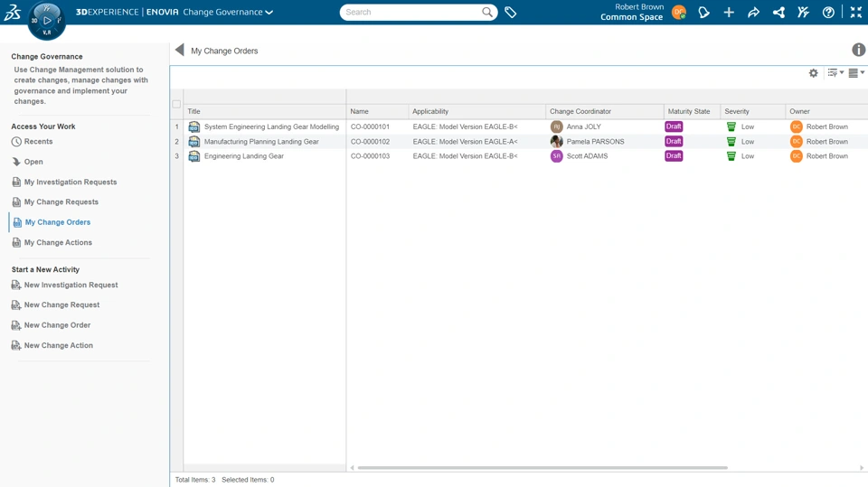Click Draft badge for CO-0000101
This screenshot has width=868, height=487.
pos(674,126)
